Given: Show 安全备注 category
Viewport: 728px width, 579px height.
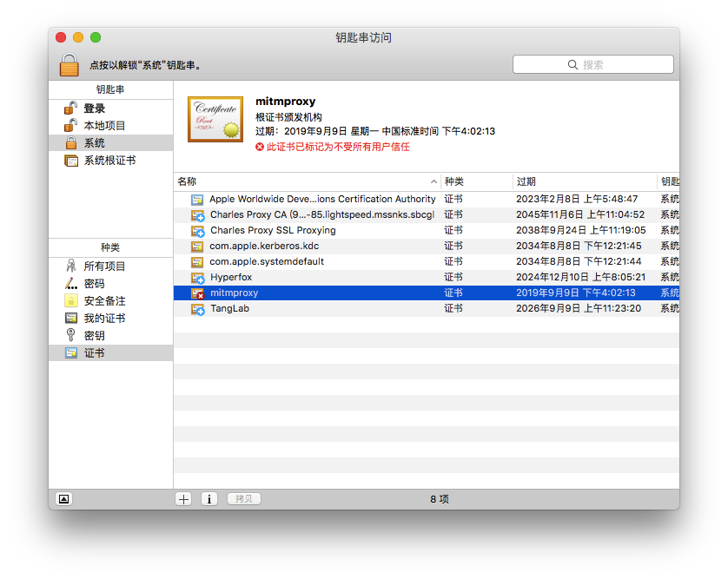Looking at the screenshot, I should click(x=110, y=300).
